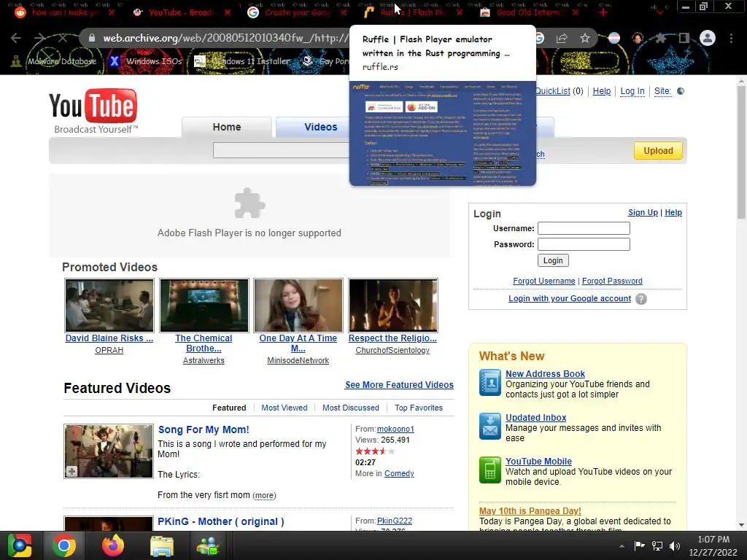Open the Windows ISOs bookmark

click(x=145, y=61)
